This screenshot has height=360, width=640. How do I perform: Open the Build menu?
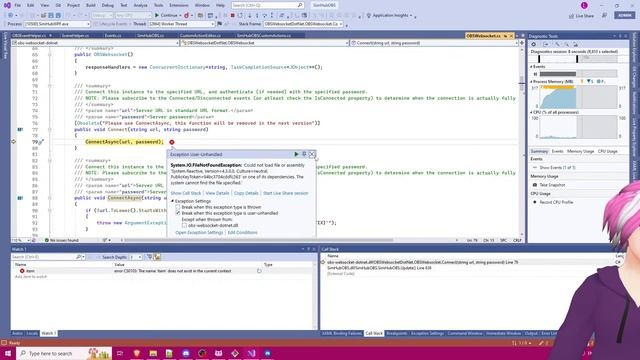[91, 5]
